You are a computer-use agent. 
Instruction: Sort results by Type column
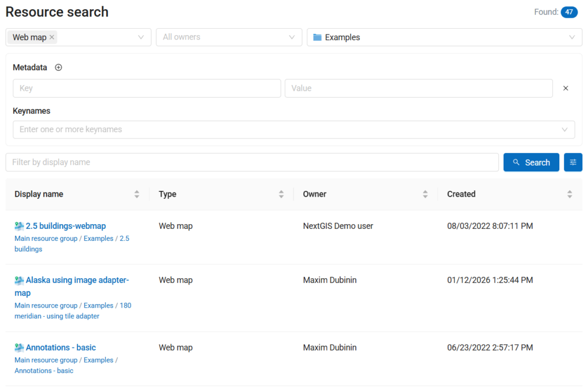pos(281,194)
